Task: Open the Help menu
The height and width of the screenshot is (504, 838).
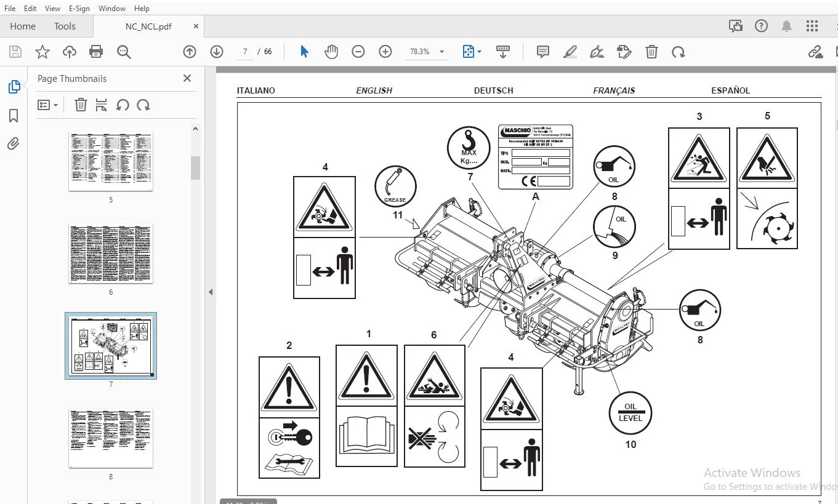Action: coord(142,9)
